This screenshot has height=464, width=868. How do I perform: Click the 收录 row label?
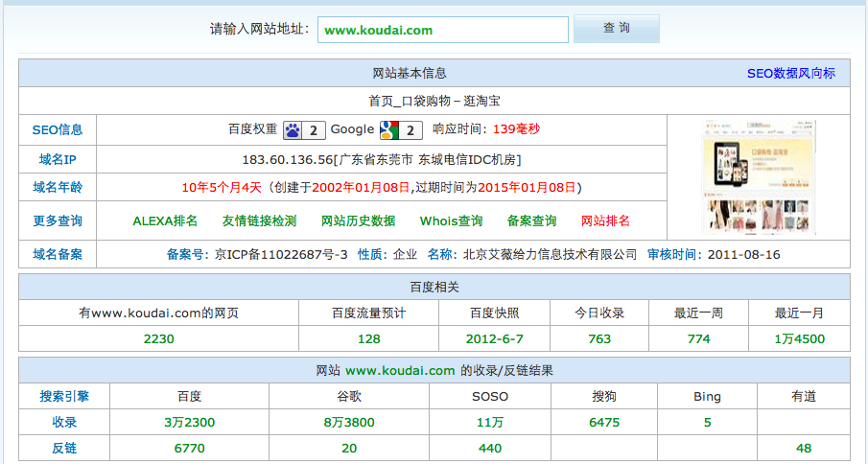64,423
